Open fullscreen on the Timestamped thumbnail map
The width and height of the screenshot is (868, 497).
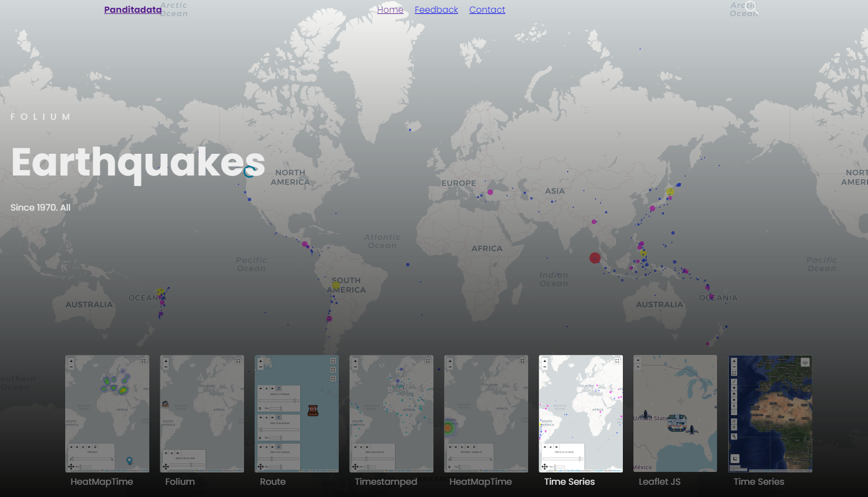click(x=428, y=361)
